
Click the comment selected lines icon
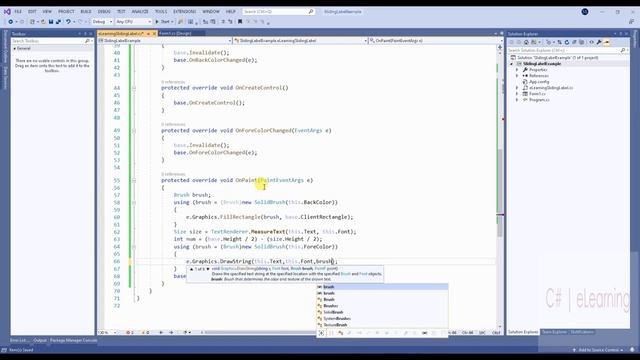tap(223, 22)
